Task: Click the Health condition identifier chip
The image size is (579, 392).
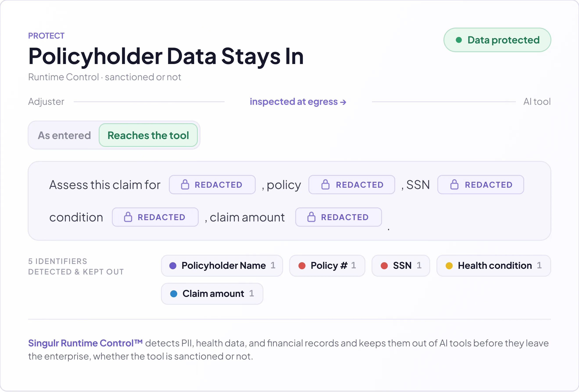Action: coord(493,266)
